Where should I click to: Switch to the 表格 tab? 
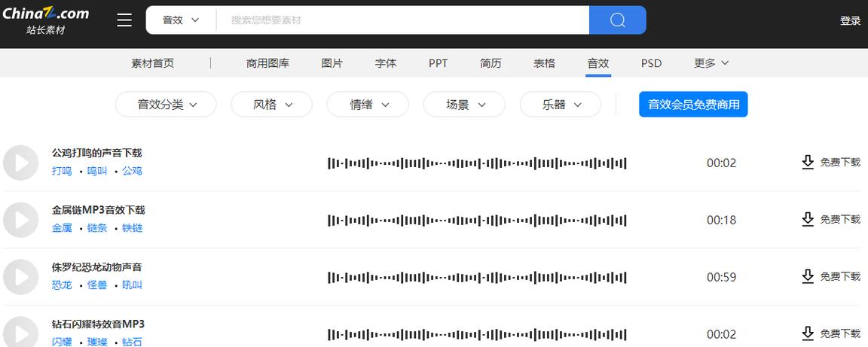544,63
